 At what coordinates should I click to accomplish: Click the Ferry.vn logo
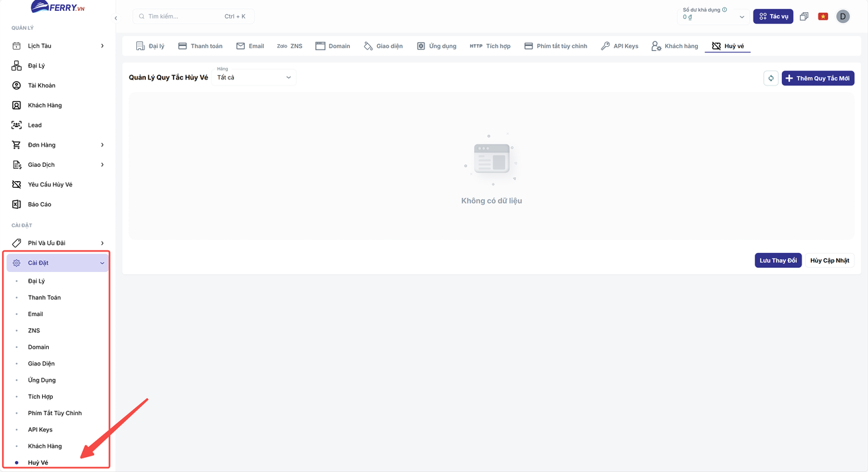coord(58,7)
